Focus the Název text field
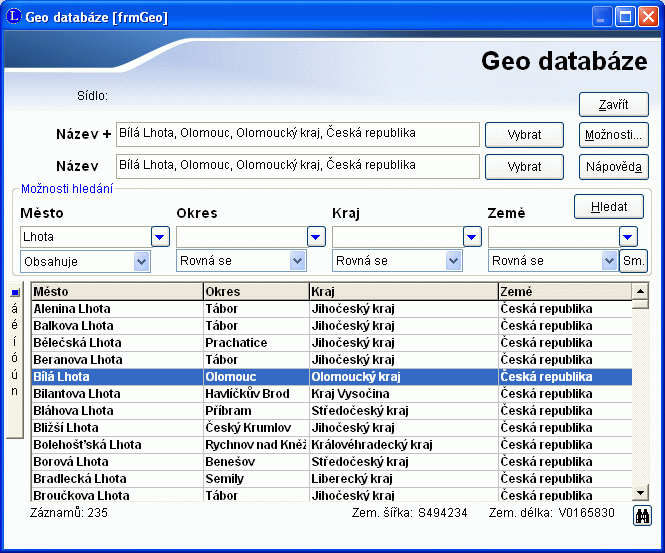This screenshot has width=665, height=553. point(298,166)
